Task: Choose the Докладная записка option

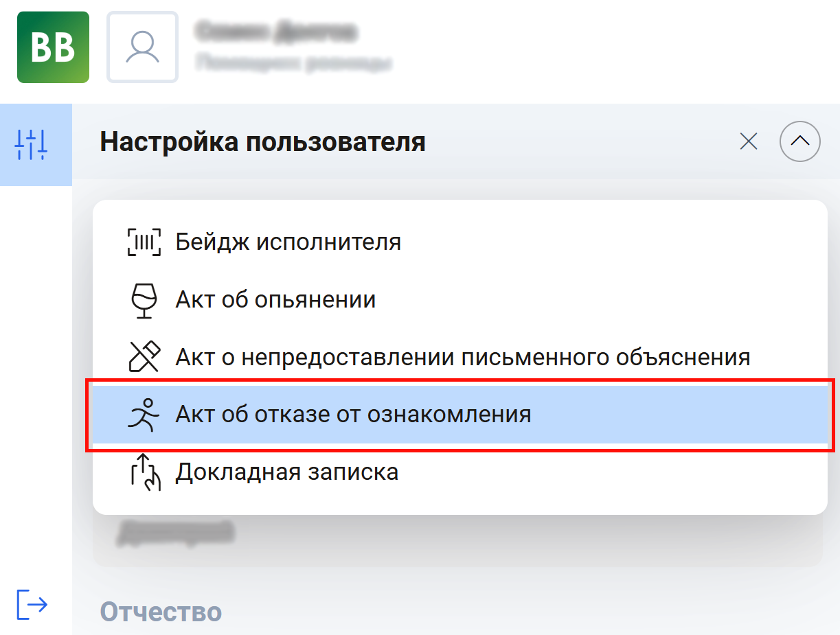Action: coord(459,472)
